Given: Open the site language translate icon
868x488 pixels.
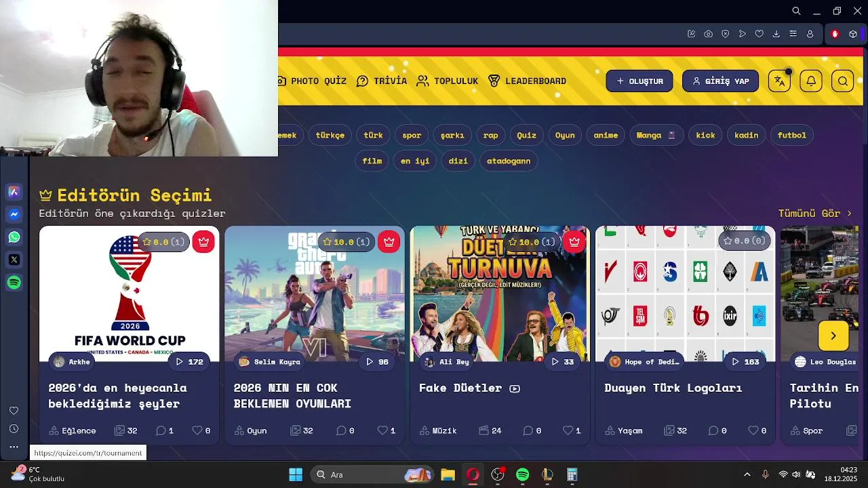Looking at the screenshot, I should pyautogui.click(x=780, y=81).
